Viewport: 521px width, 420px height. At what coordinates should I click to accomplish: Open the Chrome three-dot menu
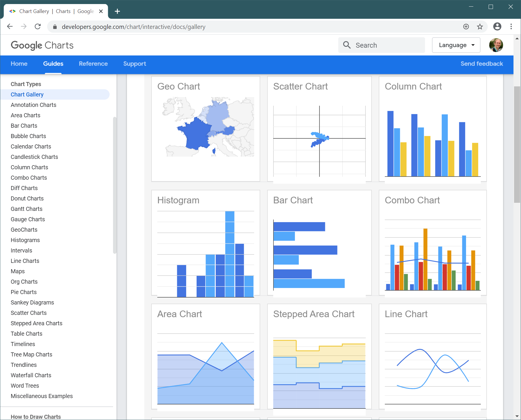coord(511,27)
